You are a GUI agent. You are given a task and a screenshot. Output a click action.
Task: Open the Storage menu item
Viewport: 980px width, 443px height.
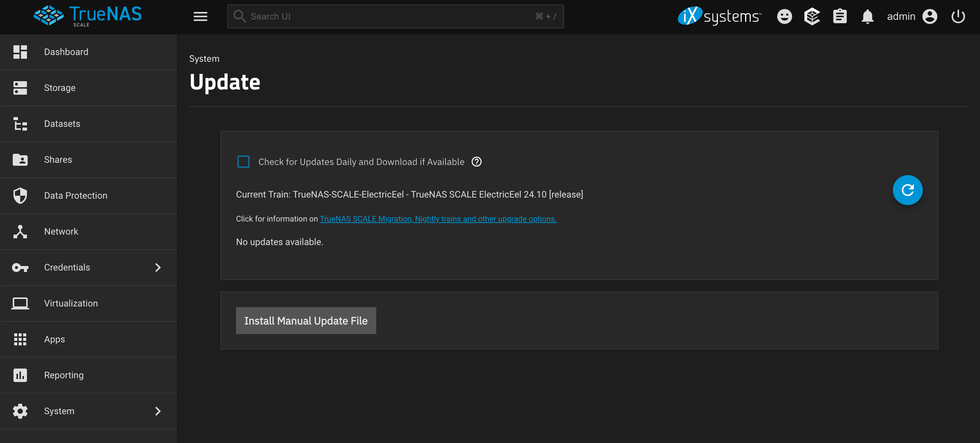pyautogui.click(x=88, y=88)
